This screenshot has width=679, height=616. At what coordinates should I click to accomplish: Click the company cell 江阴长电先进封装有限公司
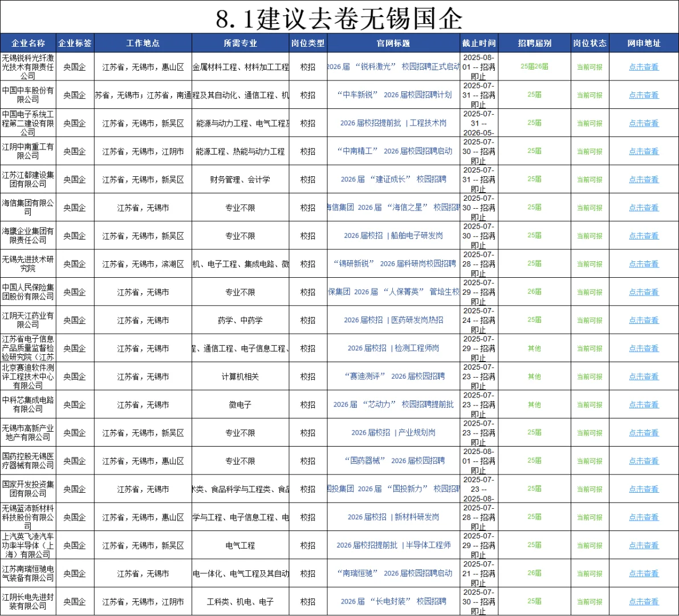[x=28, y=602]
